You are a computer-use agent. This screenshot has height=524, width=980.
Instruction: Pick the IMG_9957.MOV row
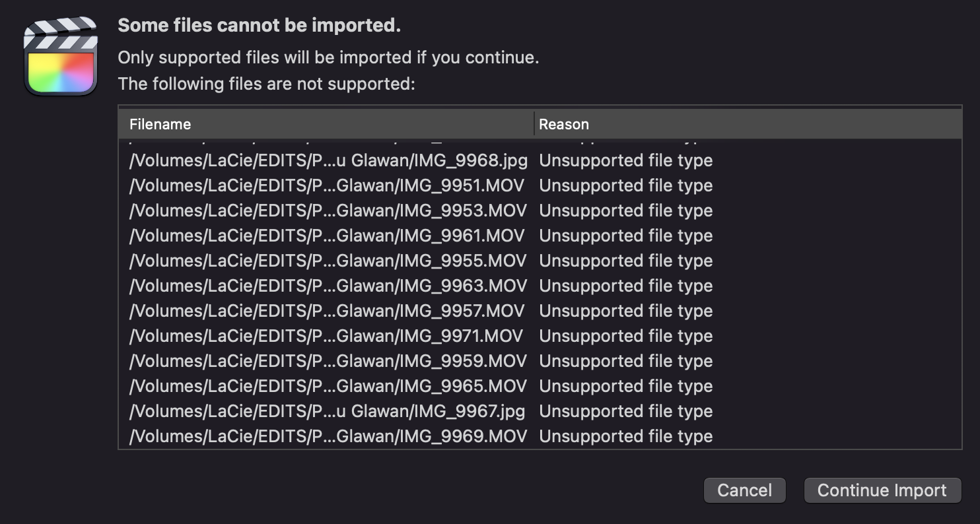pyautogui.click(x=328, y=311)
